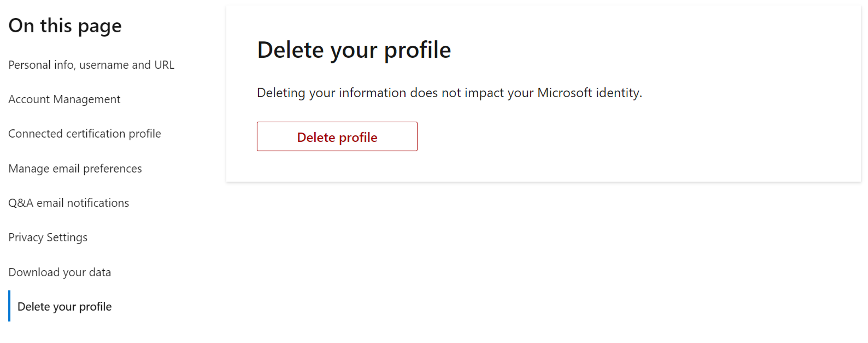Expand Account Management subsection options

coord(64,99)
